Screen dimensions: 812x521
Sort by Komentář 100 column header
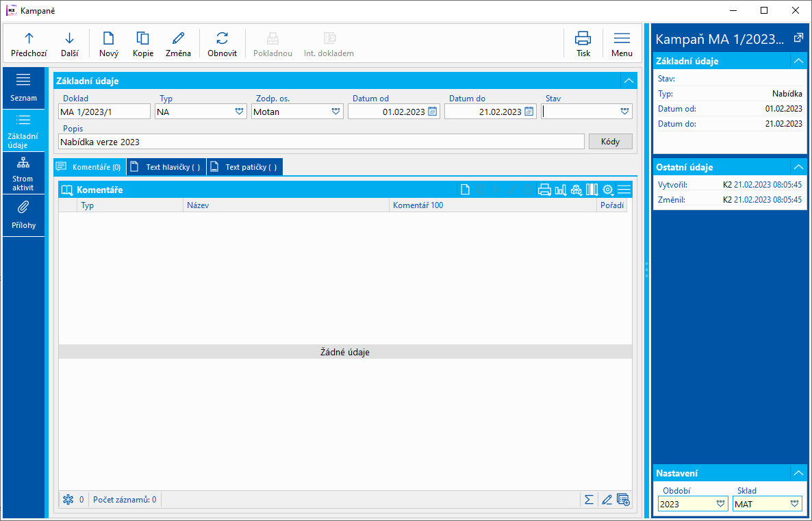tap(492, 205)
